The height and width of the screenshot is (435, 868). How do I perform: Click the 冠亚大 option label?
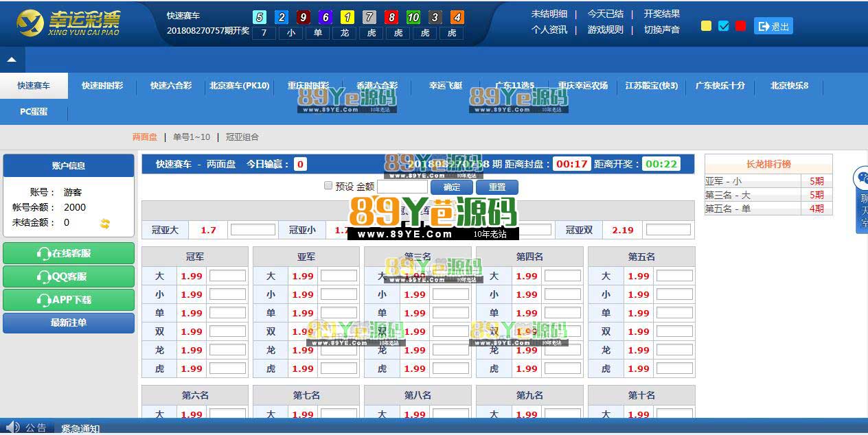click(x=165, y=230)
